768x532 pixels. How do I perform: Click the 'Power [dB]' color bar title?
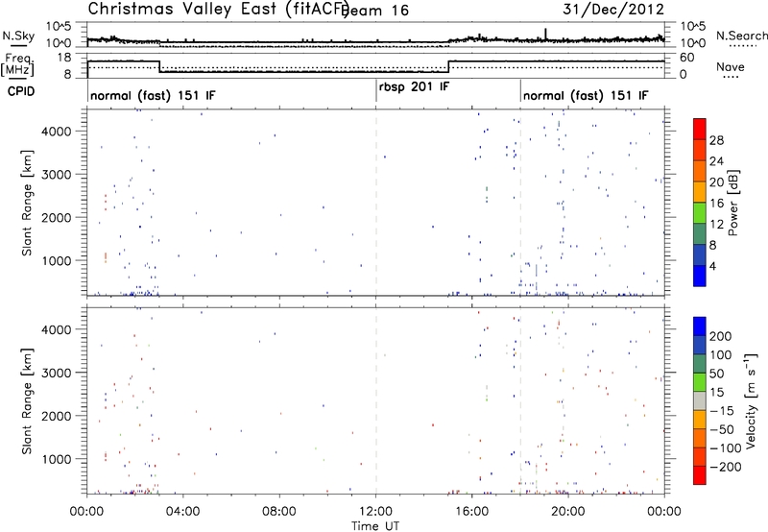pyautogui.click(x=732, y=203)
